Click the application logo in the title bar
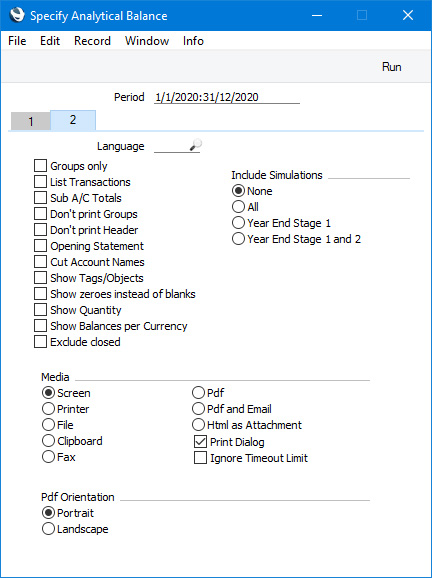The image size is (432, 578). click(x=17, y=15)
